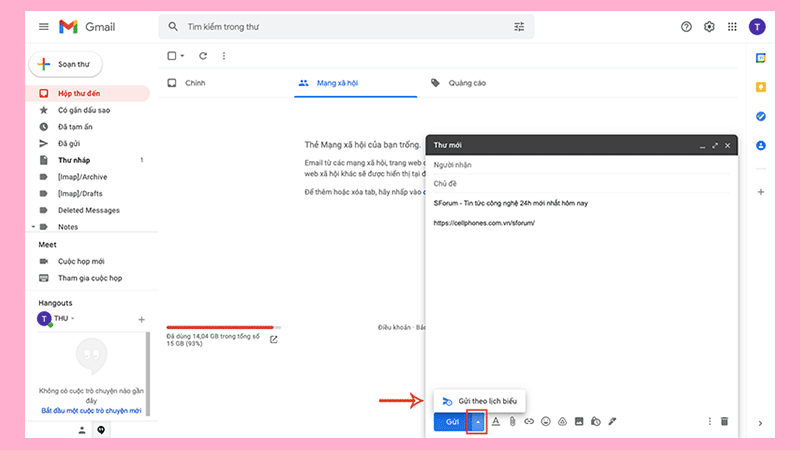Open the Help question mark icon
The height and width of the screenshot is (450, 800).
(x=686, y=27)
